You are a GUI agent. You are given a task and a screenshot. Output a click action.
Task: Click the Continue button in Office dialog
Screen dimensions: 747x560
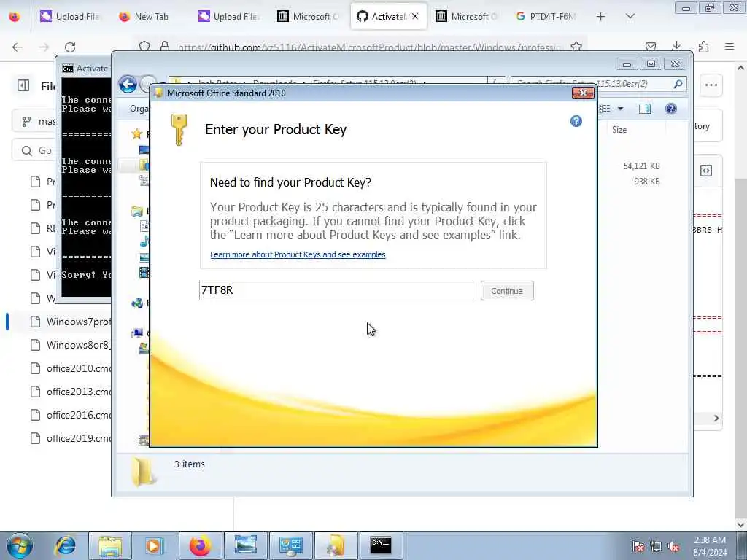click(507, 291)
